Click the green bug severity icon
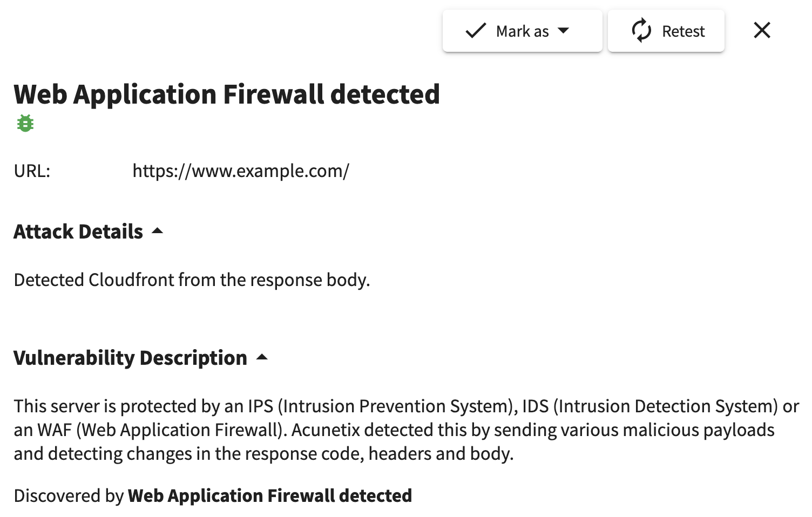This screenshot has width=812, height=517. coord(25,124)
